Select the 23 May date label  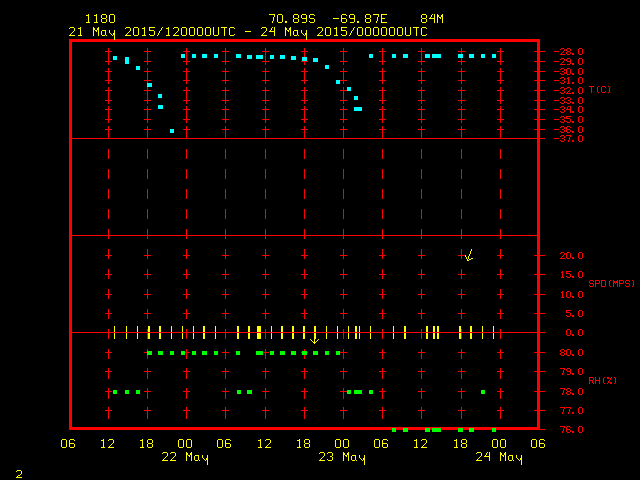point(342,457)
